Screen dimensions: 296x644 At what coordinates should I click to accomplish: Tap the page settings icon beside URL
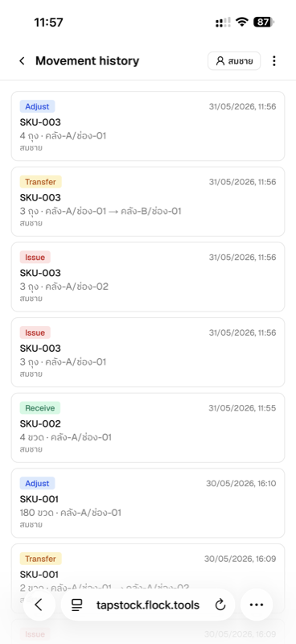pos(76,605)
